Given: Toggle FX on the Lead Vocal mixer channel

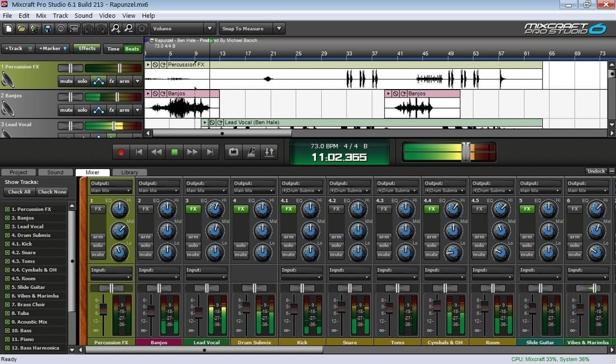Looking at the screenshot, I should [193, 209].
